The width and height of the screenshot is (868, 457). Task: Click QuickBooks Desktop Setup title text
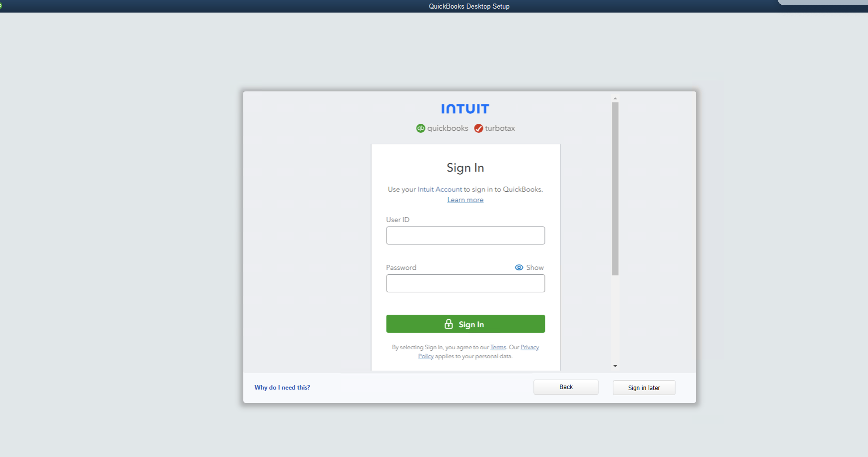click(x=469, y=6)
